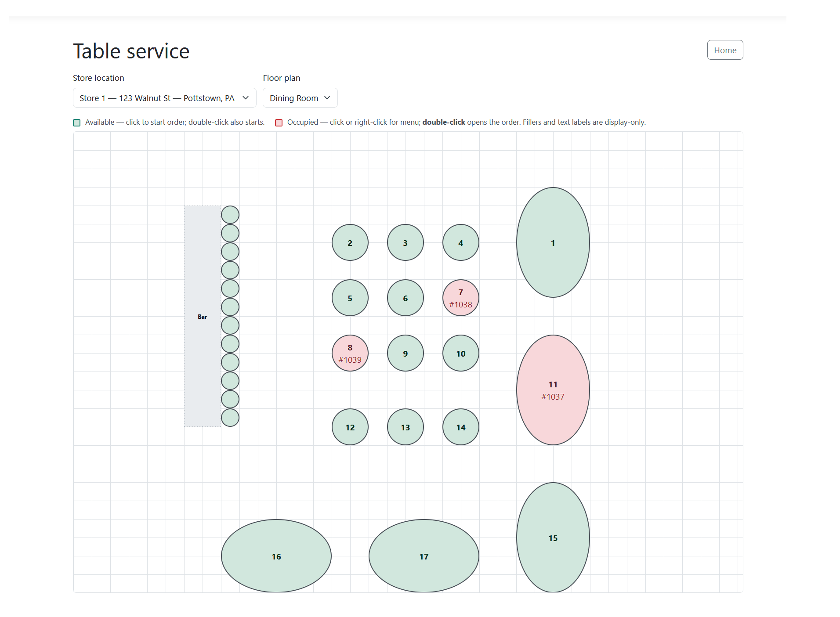This screenshot has width=840, height=617.
Task: Select available table 3
Action: point(405,242)
